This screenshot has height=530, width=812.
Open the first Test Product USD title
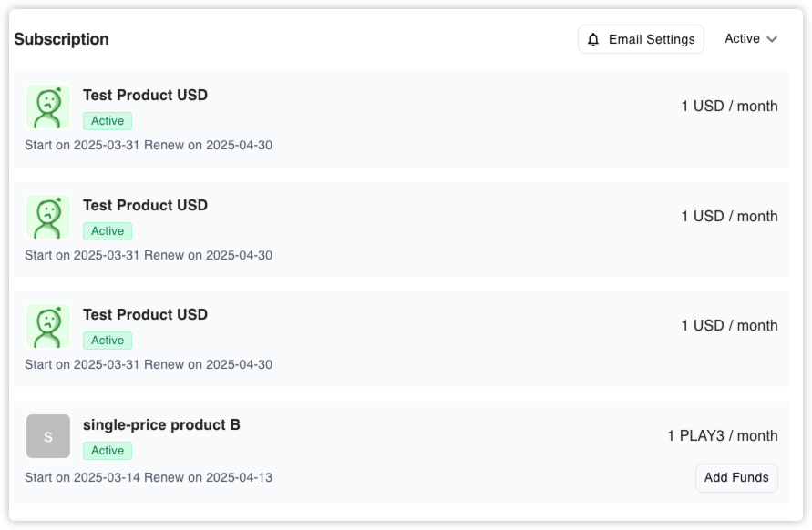tap(145, 96)
